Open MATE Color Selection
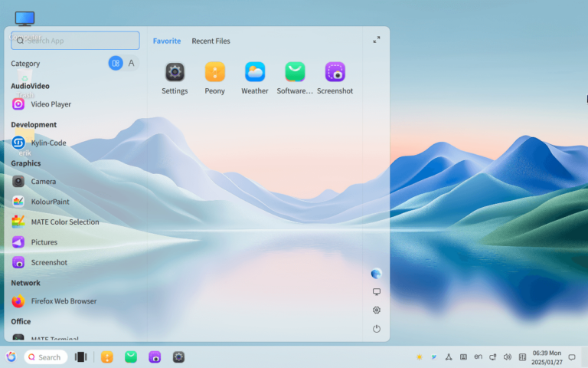 tap(75, 222)
